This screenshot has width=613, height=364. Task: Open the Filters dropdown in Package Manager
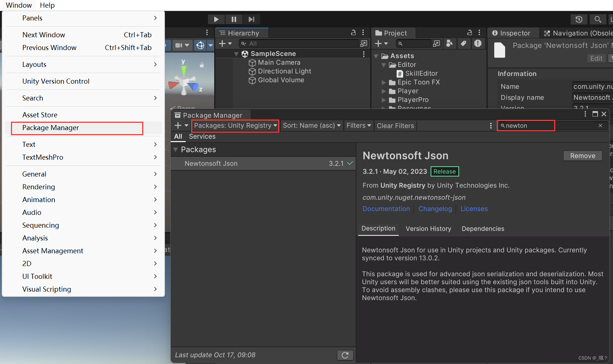point(358,125)
